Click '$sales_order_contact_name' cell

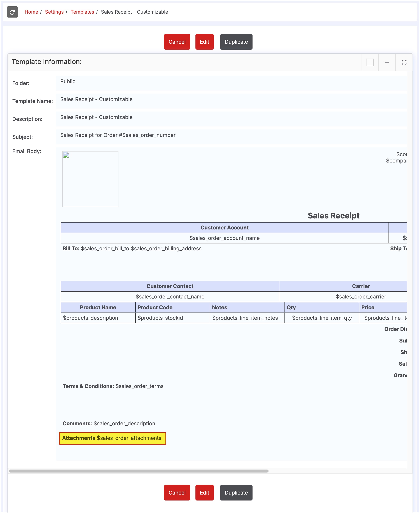pos(170,296)
